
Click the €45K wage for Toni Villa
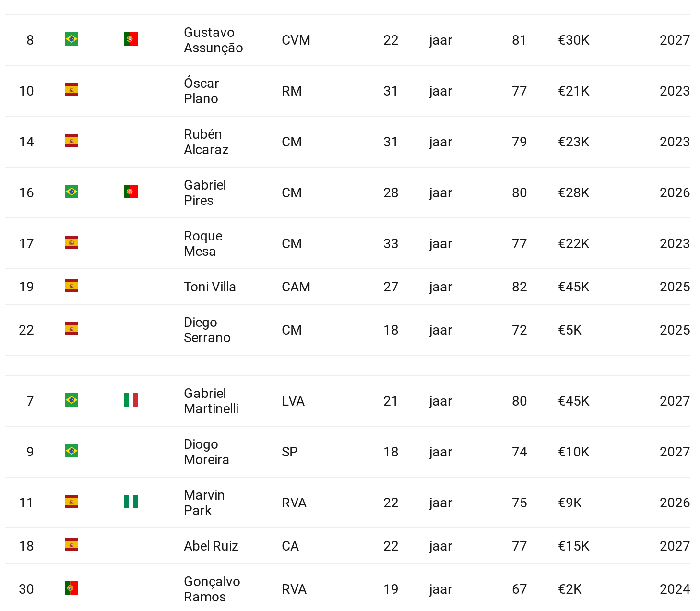click(573, 287)
